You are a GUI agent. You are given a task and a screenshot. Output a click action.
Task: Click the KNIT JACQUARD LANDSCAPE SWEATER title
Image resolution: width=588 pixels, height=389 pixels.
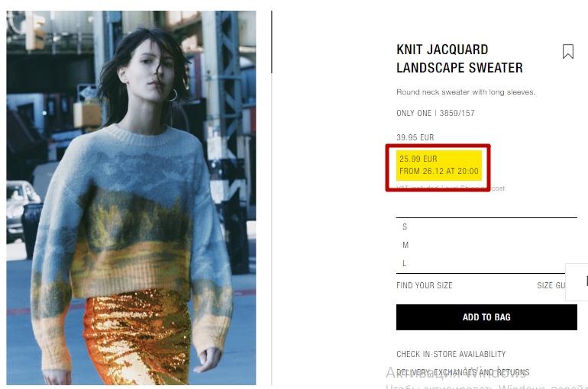[460, 59]
